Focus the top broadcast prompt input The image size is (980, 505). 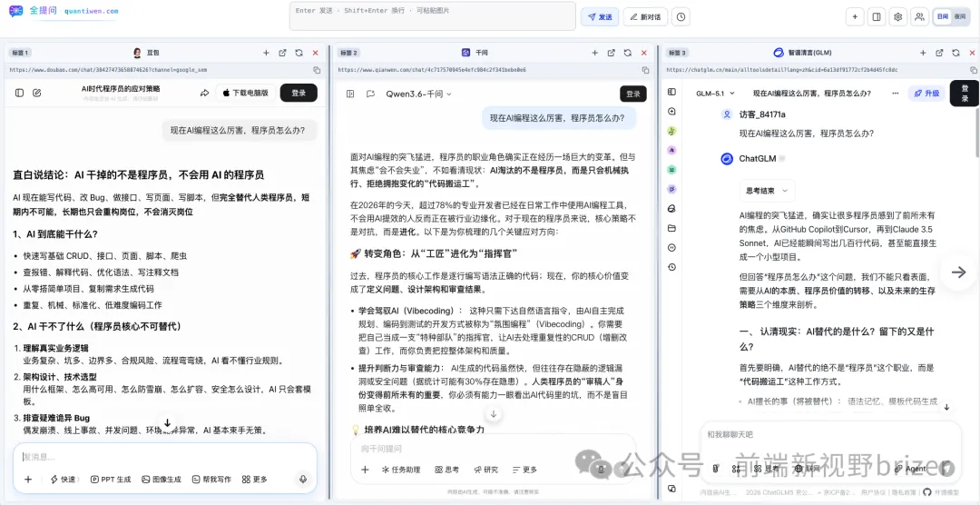pyautogui.click(x=433, y=15)
